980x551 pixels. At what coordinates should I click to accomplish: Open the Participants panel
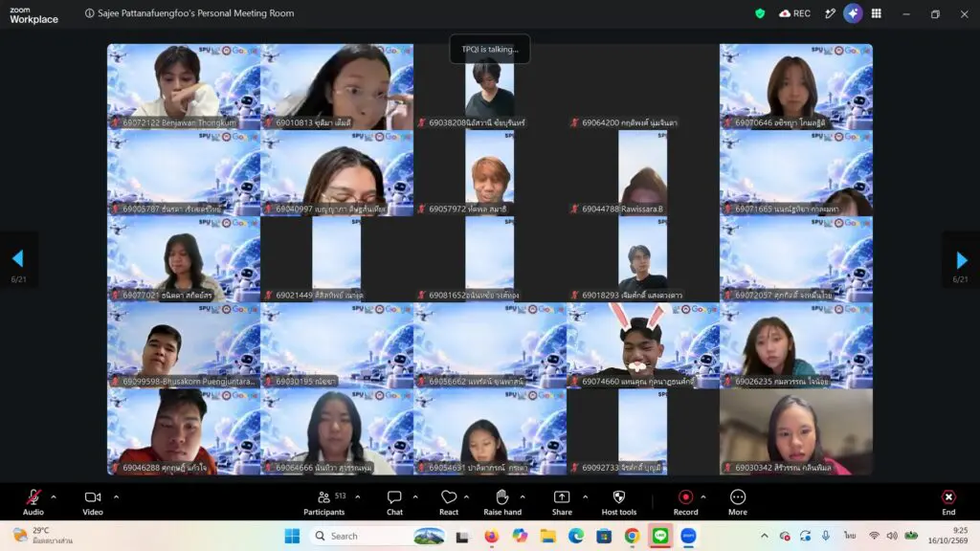(323, 502)
